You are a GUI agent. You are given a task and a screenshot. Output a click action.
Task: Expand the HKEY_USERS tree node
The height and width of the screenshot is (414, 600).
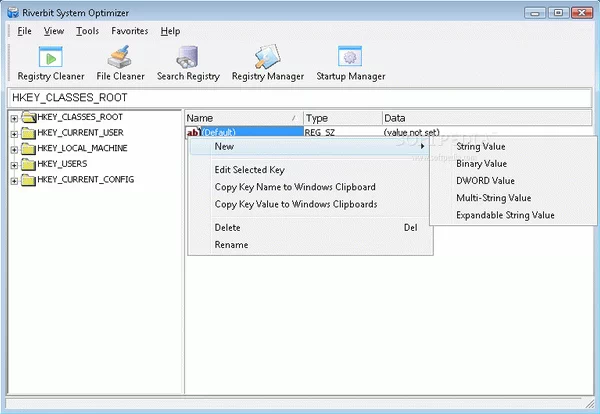point(14,166)
